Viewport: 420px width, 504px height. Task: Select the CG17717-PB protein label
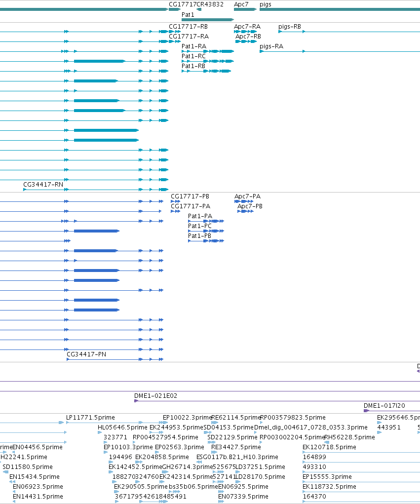190,196
